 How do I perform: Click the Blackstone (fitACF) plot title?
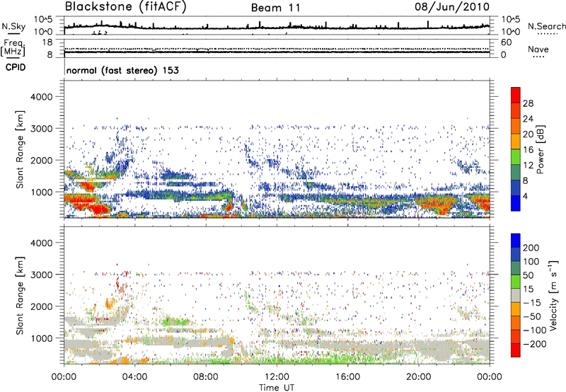coord(125,7)
